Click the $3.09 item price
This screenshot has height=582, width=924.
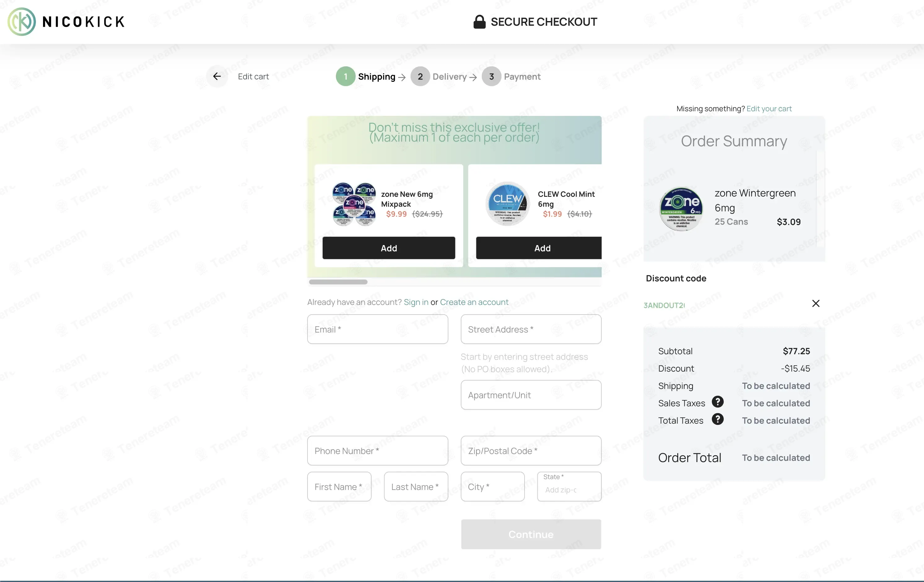pyautogui.click(x=789, y=222)
